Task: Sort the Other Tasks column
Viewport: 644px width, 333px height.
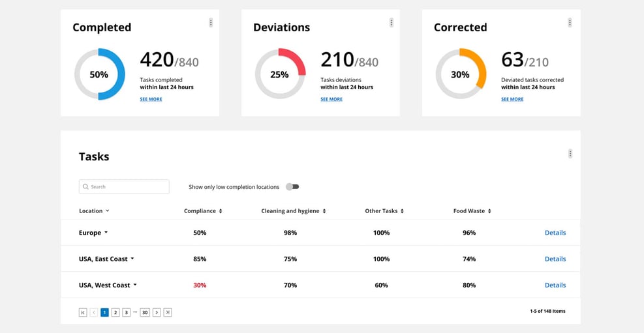Action: [x=402, y=211]
